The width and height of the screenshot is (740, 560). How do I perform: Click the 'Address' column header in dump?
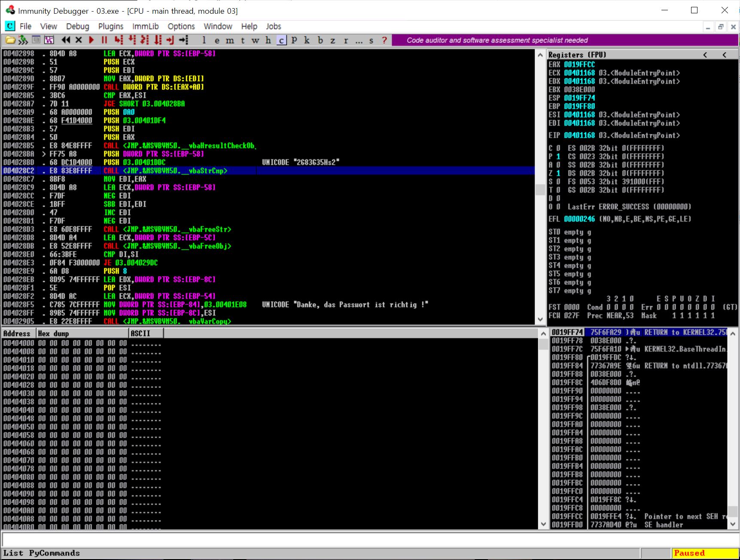19,333
